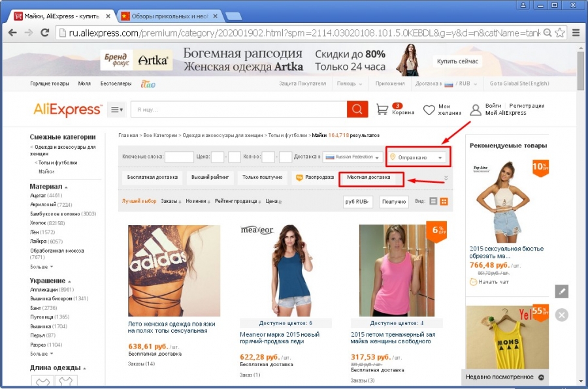
Task: Open categories menu icon next to logo
Action: 117,110
